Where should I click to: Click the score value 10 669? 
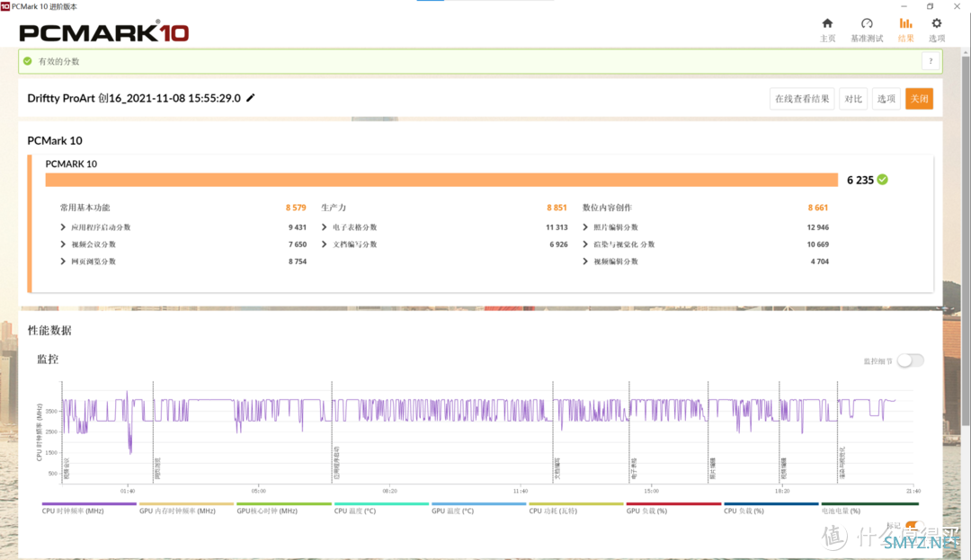[818, 244]
